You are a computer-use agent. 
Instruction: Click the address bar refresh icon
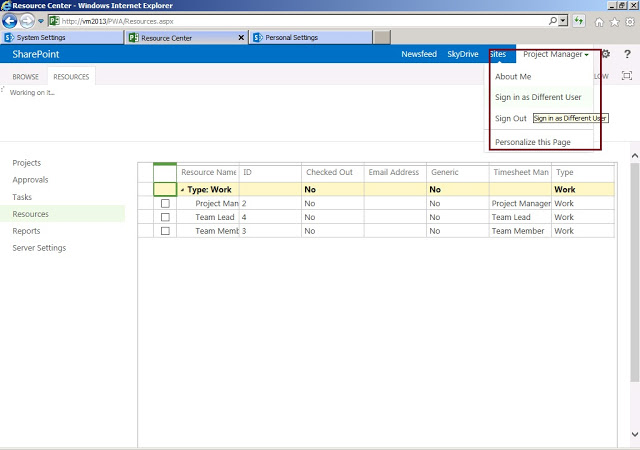(x=578, y=20)
